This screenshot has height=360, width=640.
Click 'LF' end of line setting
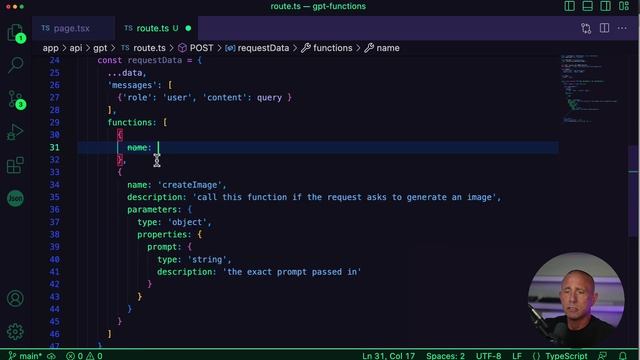point(516,356)
